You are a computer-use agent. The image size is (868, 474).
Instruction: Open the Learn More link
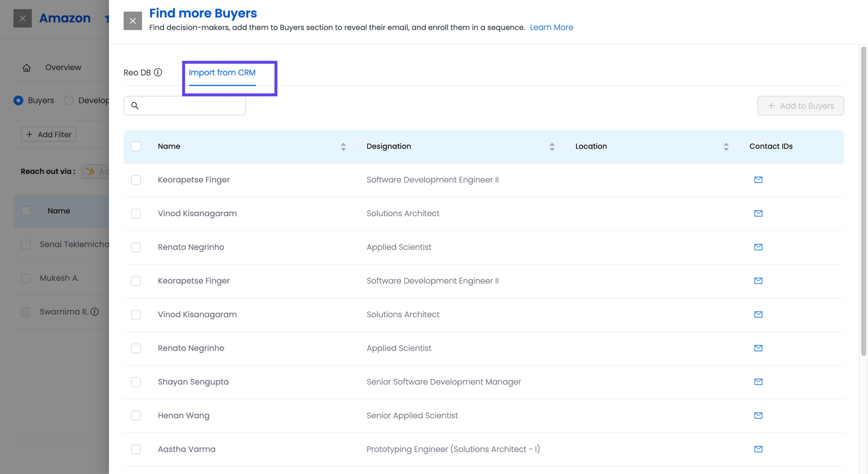click(551, 28)
